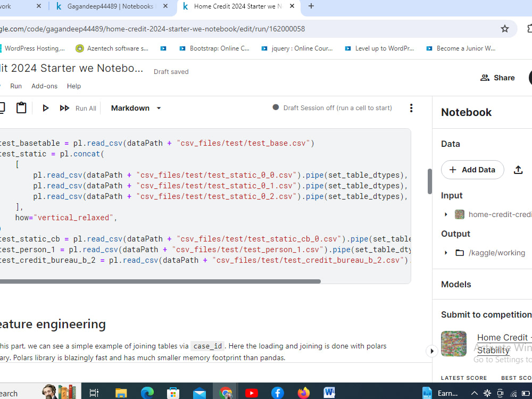
Task: Open the Help menu
Action: (x=74, y=86)
